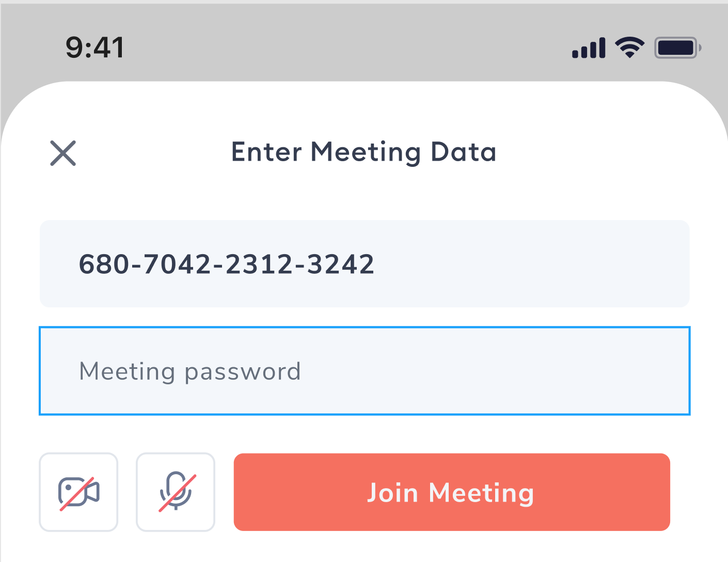Click the crossed-out video camera icon

pos(78,492)
